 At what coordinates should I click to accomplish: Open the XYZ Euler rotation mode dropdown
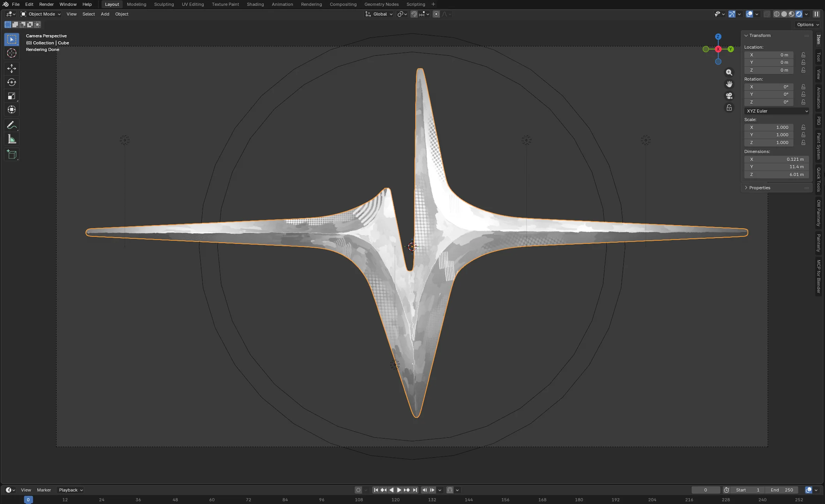[x=776, y=111]
